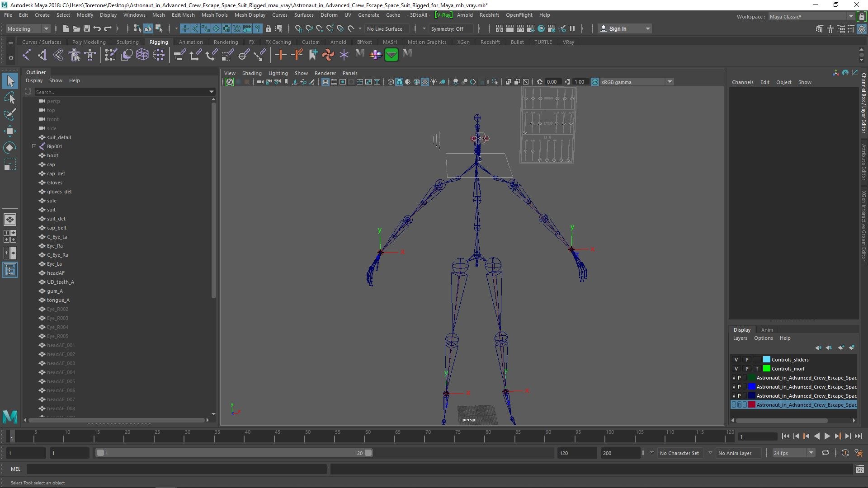Image resolution: width=868 pixels, height=488 pixels.
Task: Click the Create Cluster shelf icon
Action: pos(159,55)
